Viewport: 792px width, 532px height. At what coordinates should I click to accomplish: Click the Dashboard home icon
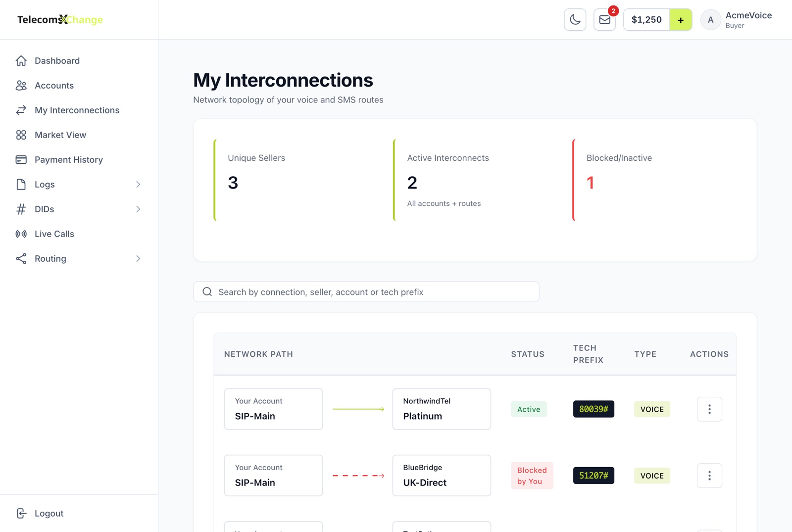(21, 60)
